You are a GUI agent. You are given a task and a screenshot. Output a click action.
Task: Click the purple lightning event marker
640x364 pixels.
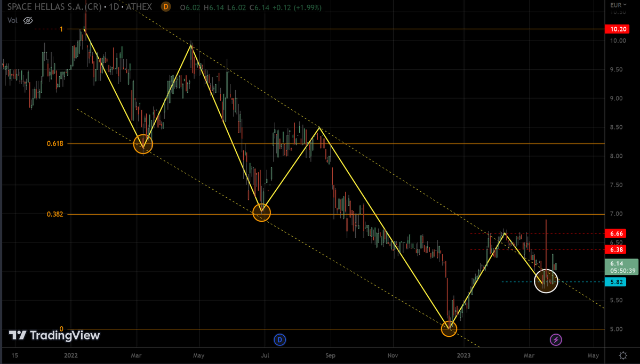pos(556,339)
